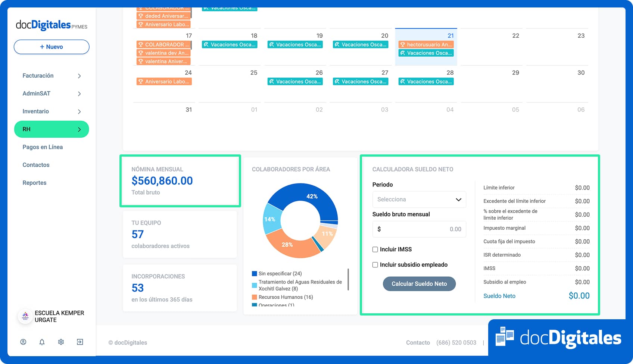This screenshot has height=364, width=633.
Task: Click the Calcular Sueldo Neto button
Action: pos(419,284)
